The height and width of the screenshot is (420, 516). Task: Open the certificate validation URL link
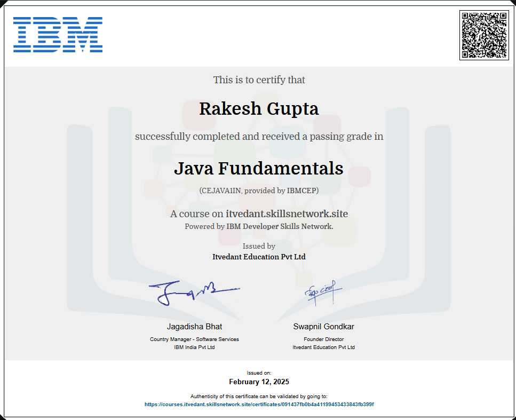259,404
